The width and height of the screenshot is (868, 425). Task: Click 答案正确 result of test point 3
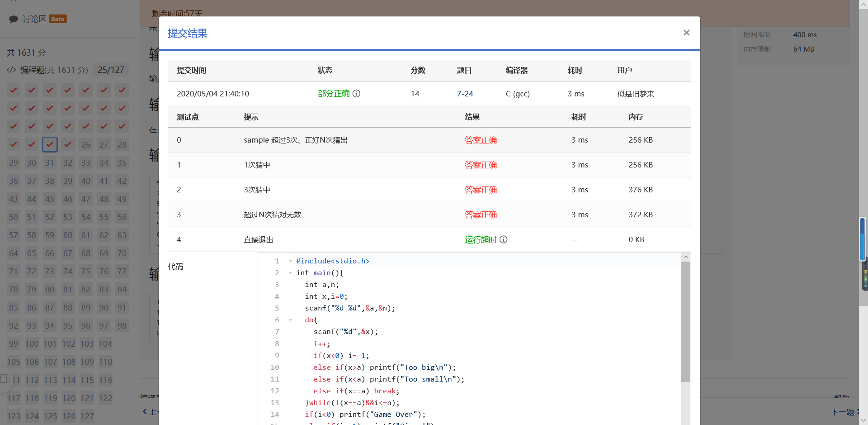tap(481, 215)
